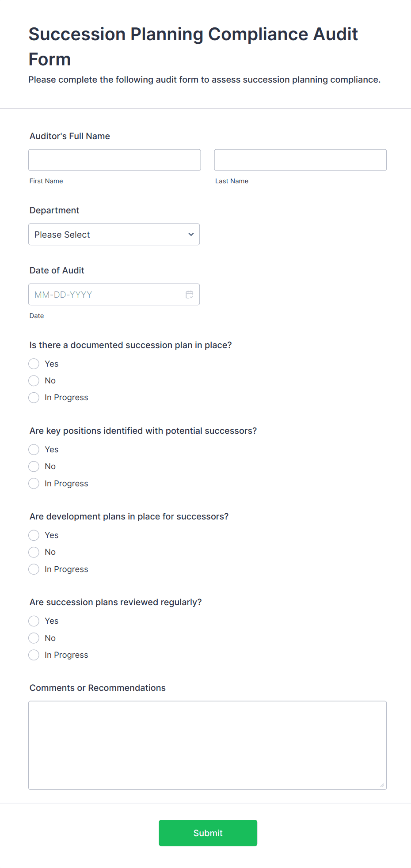Choose No for documented succession plan

[x=34, y=381]
